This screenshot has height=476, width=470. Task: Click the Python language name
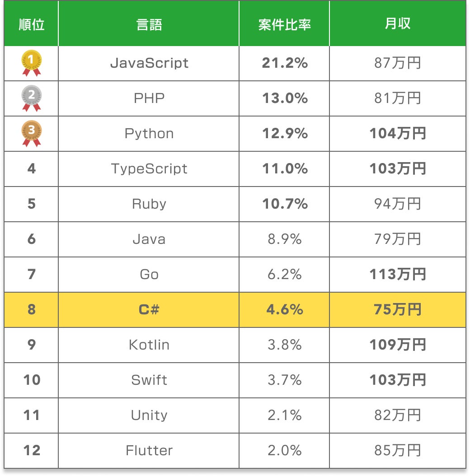click(149, 134)
